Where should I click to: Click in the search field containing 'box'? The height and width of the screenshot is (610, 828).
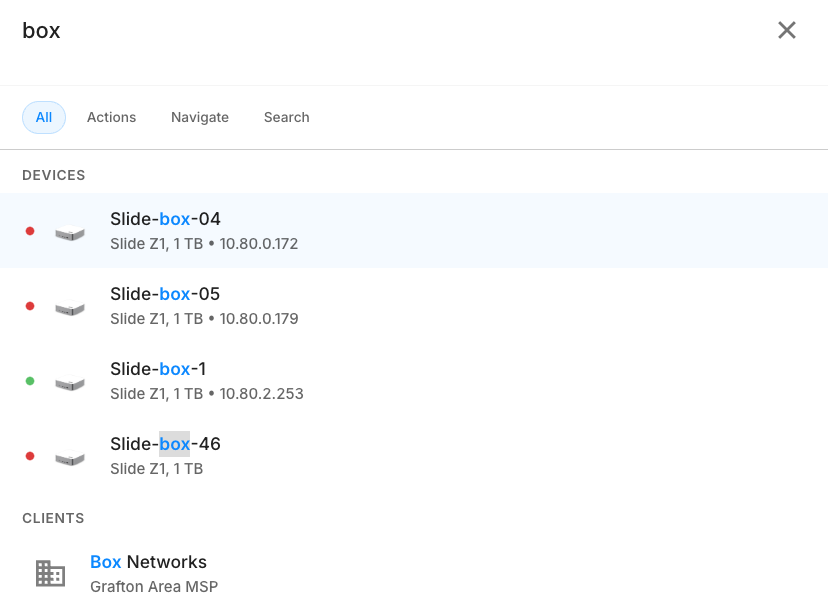coord(380,31)
